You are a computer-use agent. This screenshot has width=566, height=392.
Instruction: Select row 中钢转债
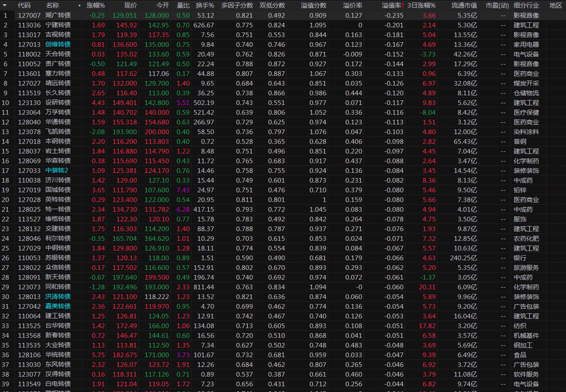[x=283, y=248]
